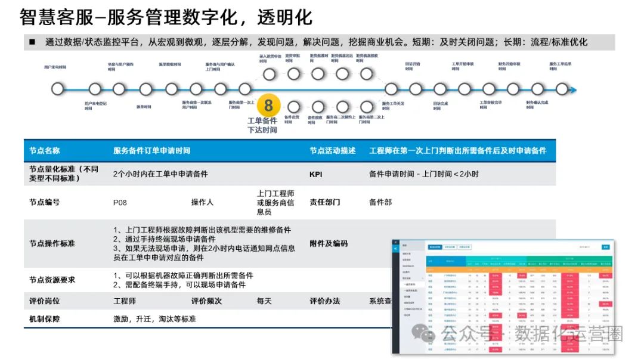Click the 备件部 cell
The height and width of the screenshot is (359, 644).
380,202
